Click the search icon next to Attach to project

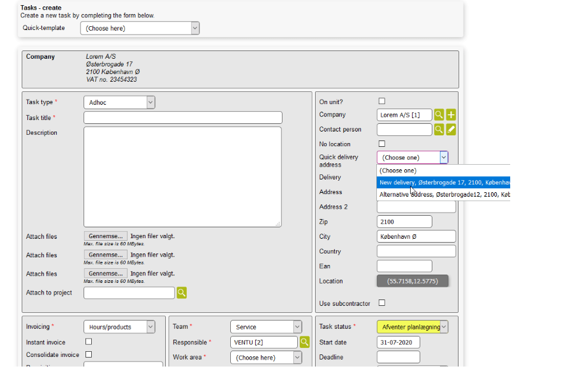coord(181,293)
